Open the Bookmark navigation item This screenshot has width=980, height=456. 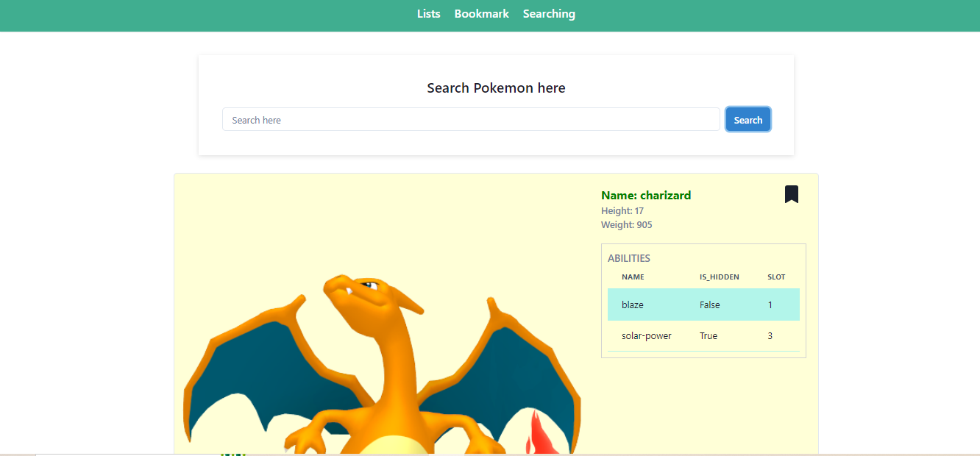tap(481, 13)
